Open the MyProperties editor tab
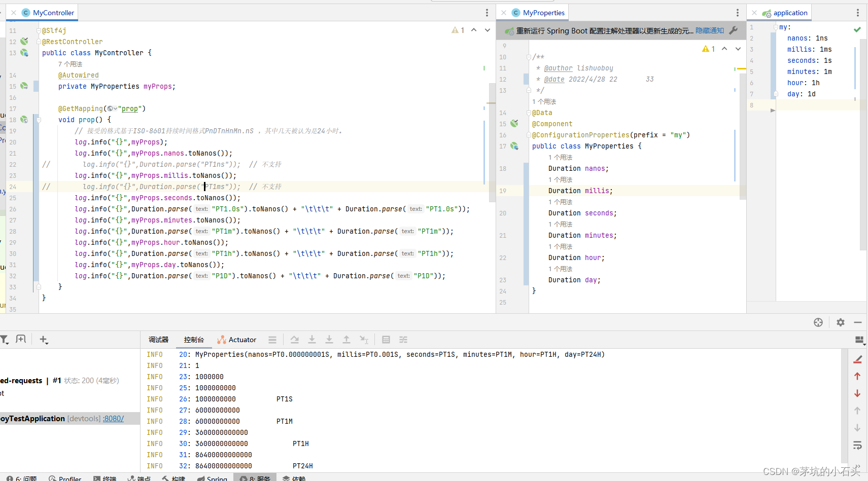 tap(538, 13)
